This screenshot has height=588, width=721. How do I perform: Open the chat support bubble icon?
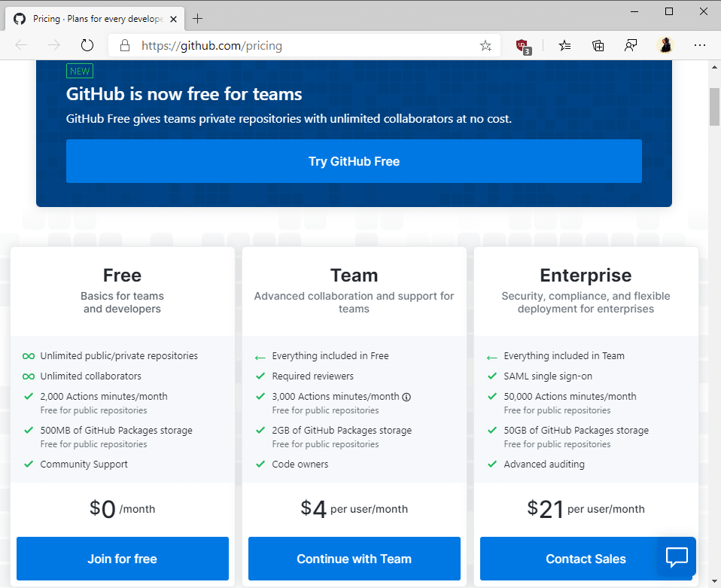coord(677,556)
